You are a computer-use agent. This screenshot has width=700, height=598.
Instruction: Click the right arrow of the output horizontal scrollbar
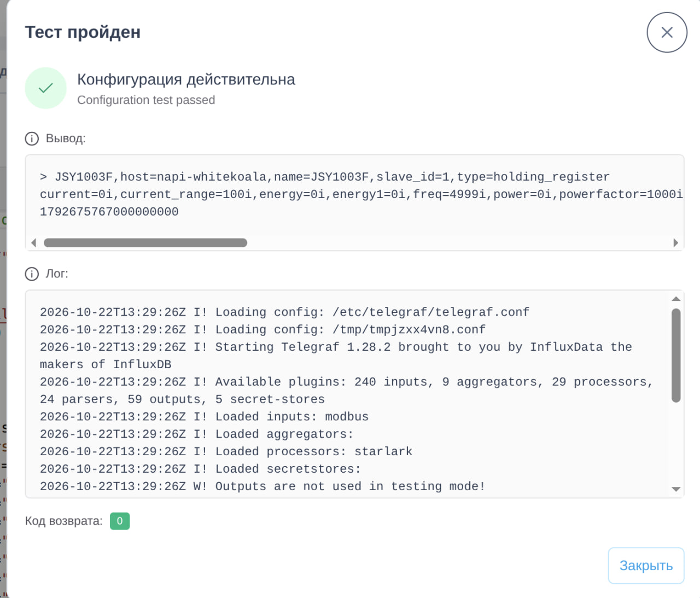coord(676,243)
